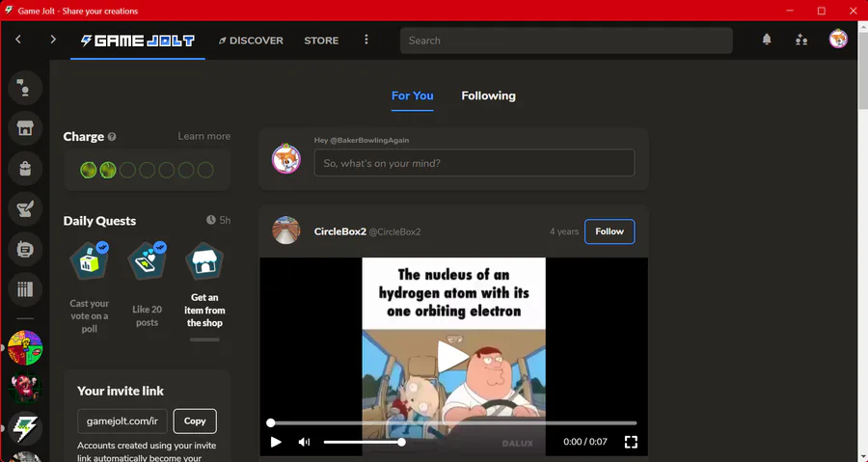Screen dimensions: 868x462
Task: Open the Store page
Action: coord(321,41)
